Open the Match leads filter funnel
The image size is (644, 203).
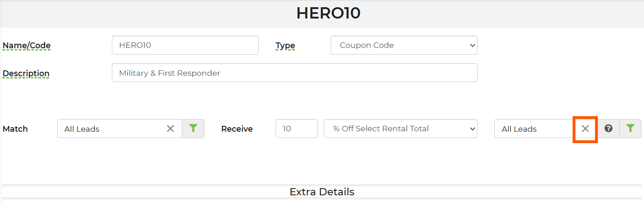click(x=193, y=129)
